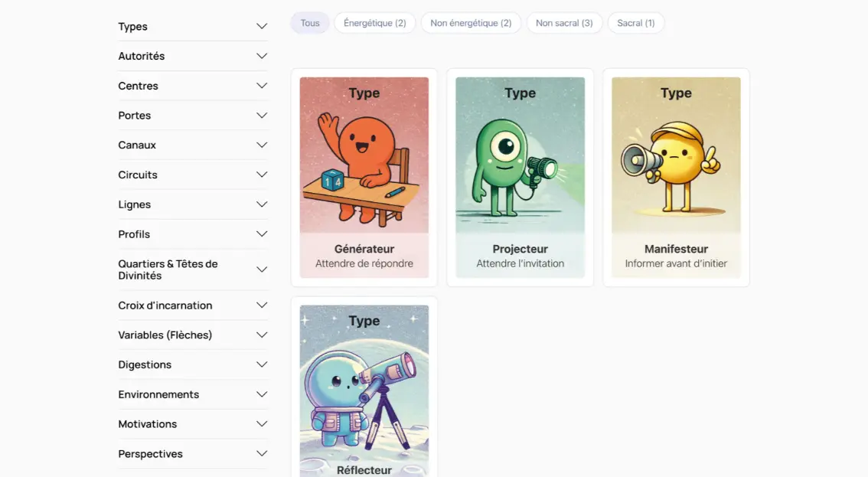Click the chevron arrow beside Portes
This screenshot has height=477, width=868.
pyautogui.click(x=262, y=116)
